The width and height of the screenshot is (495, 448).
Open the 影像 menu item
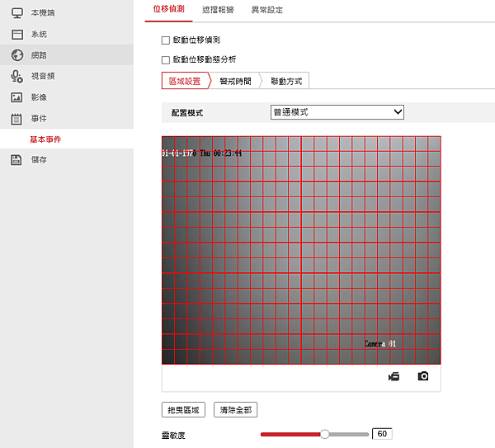pos(67,97)
